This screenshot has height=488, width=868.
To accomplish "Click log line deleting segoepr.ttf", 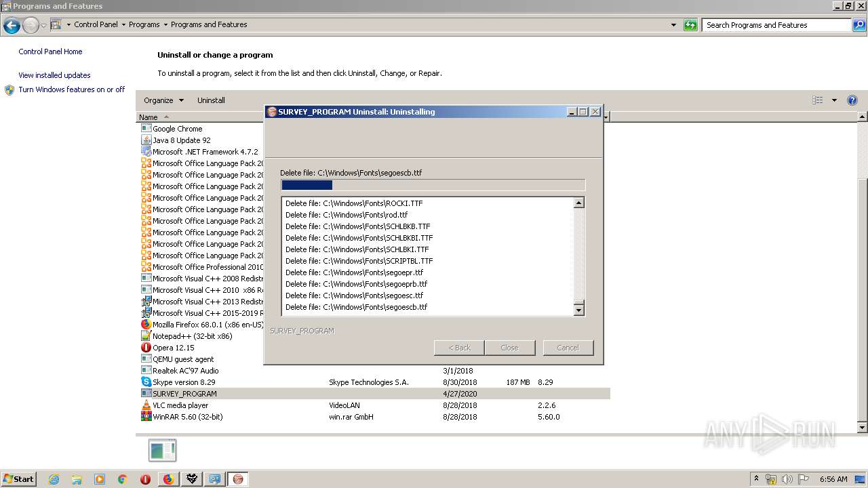I will tap(354, 272).
